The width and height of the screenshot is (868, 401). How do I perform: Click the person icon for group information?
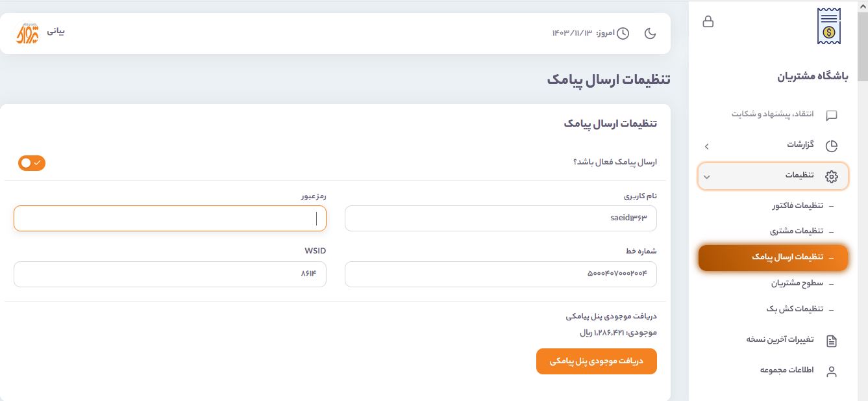tap(831, 372)
